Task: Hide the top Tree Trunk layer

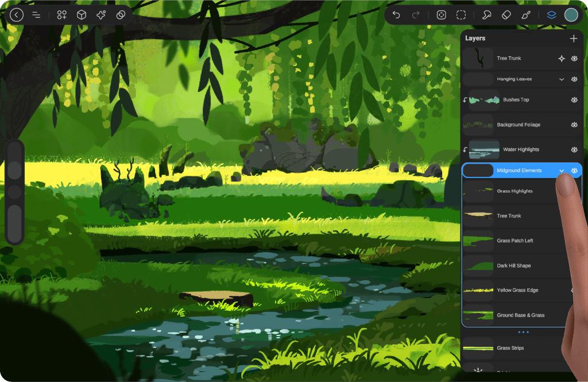Action: pyautogui.click(x=574, y=59)
